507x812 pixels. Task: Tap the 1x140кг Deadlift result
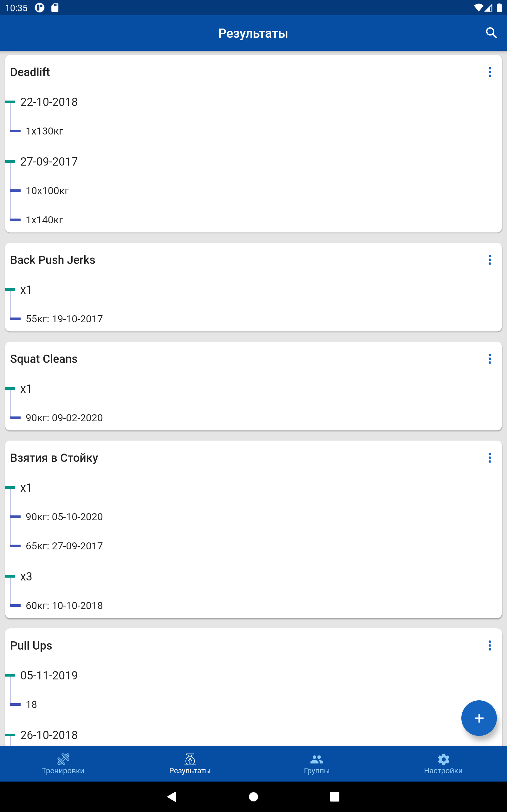(x=45, y=220)
